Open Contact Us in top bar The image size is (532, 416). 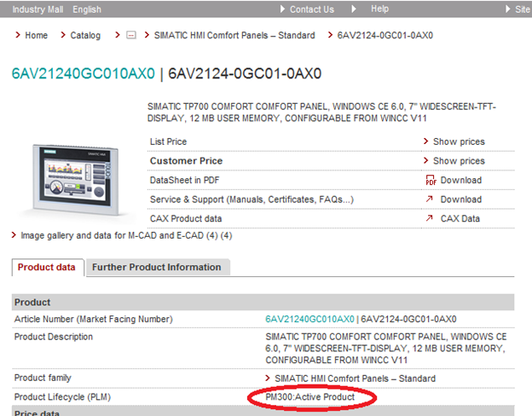coord(312,9)
